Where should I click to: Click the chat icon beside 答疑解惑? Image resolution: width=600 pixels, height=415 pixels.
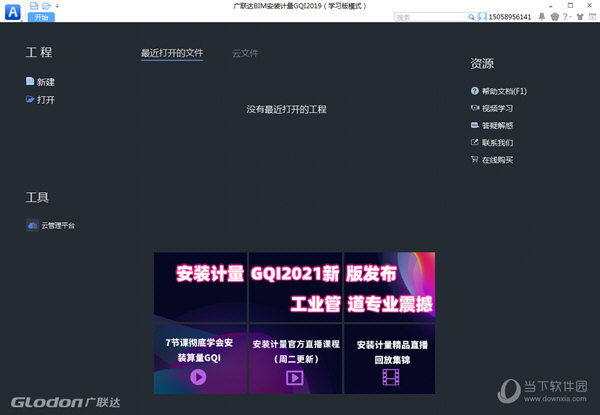(x=474, y=125)
